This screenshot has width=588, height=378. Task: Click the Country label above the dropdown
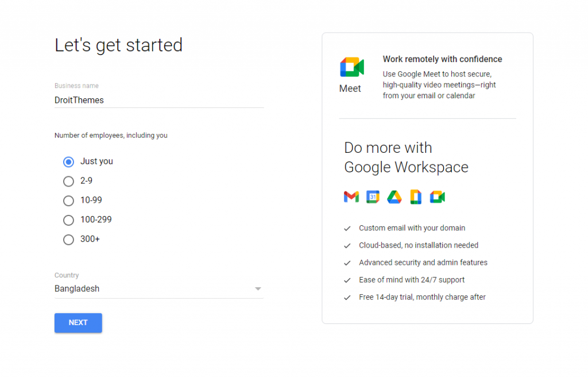[x=67, y=275]
